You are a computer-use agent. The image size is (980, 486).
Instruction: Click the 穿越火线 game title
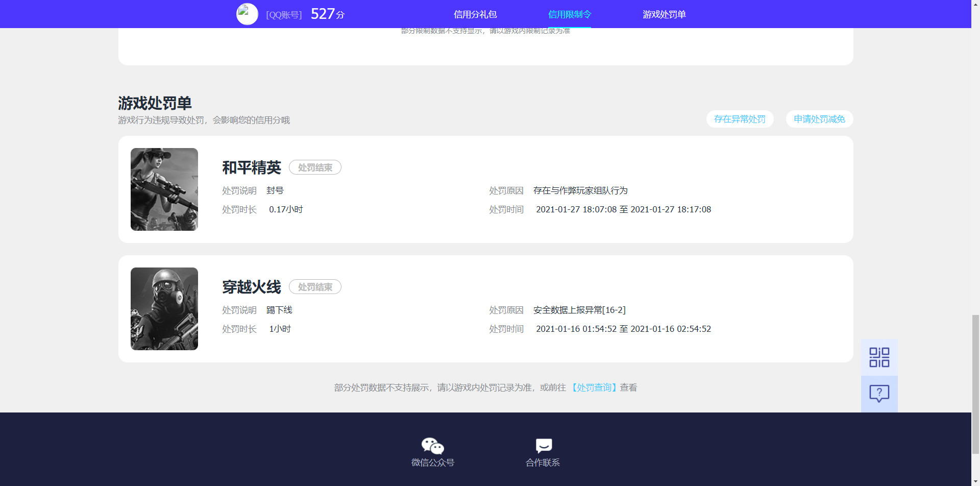252,287
